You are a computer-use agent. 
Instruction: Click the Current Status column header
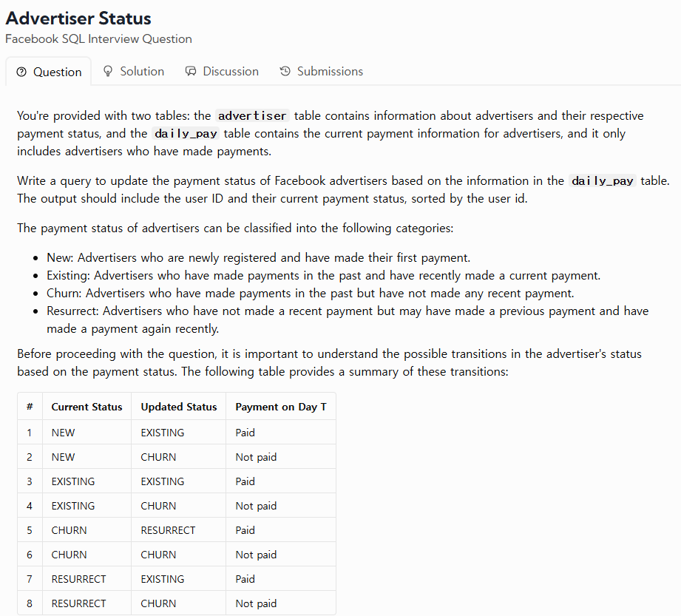coord(87,407)
